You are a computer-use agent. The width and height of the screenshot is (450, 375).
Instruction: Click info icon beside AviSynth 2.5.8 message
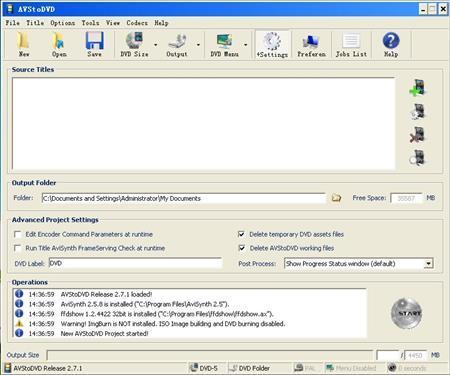pos(19,304)
